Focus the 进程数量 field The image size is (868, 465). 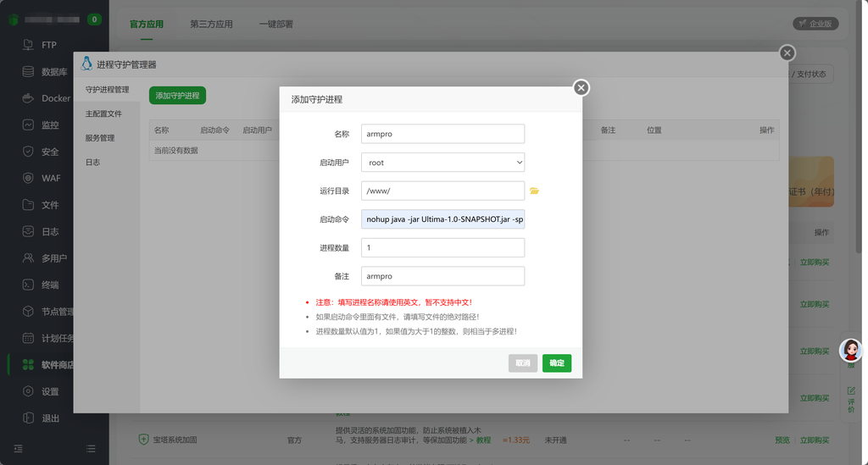click(442, 247)
